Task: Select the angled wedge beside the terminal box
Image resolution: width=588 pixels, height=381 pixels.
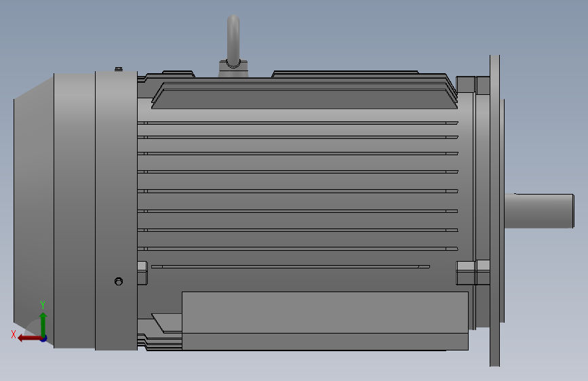Action: point(167,323)
